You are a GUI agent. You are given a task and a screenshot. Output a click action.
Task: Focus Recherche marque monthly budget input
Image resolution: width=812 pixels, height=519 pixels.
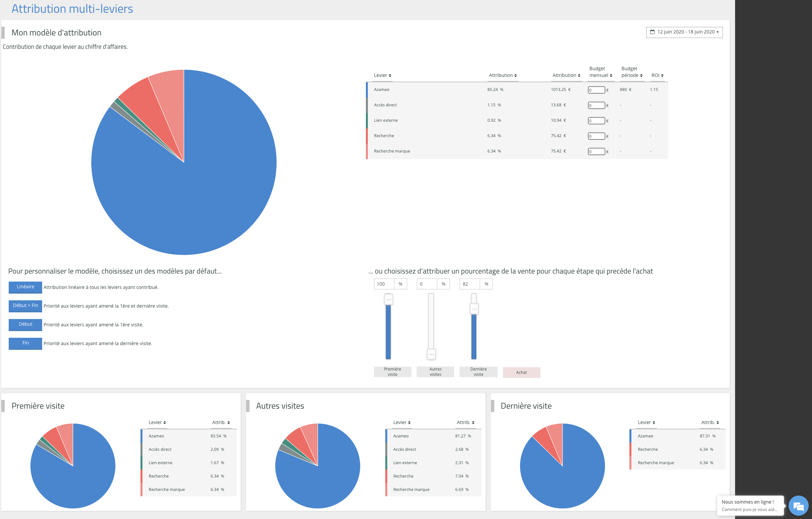point(596,152)
